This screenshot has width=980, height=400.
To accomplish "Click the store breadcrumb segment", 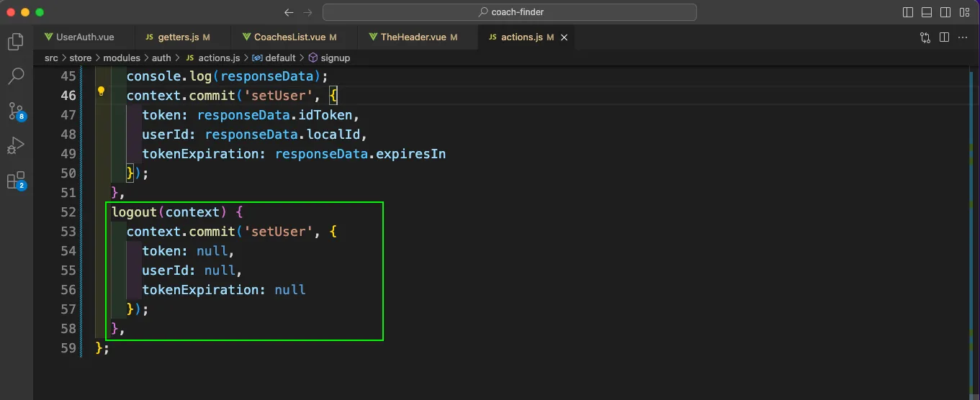I will (x=80, y=58).
